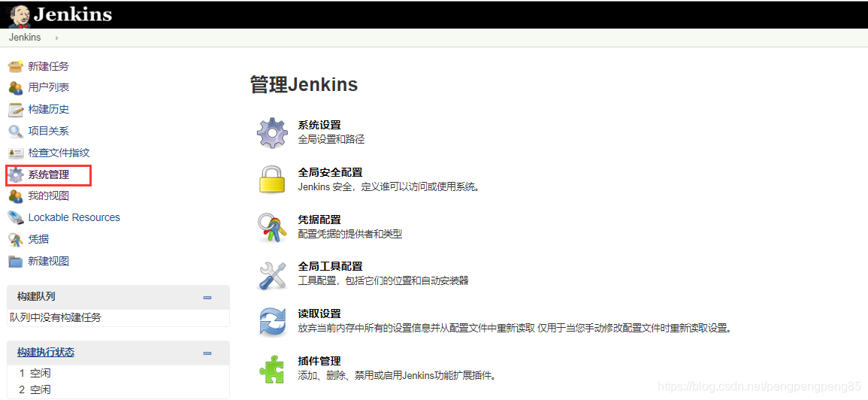Expand the breadcrumb arrow after Jenkins
This screenshot has height=400, width=868.
point(56,38)
